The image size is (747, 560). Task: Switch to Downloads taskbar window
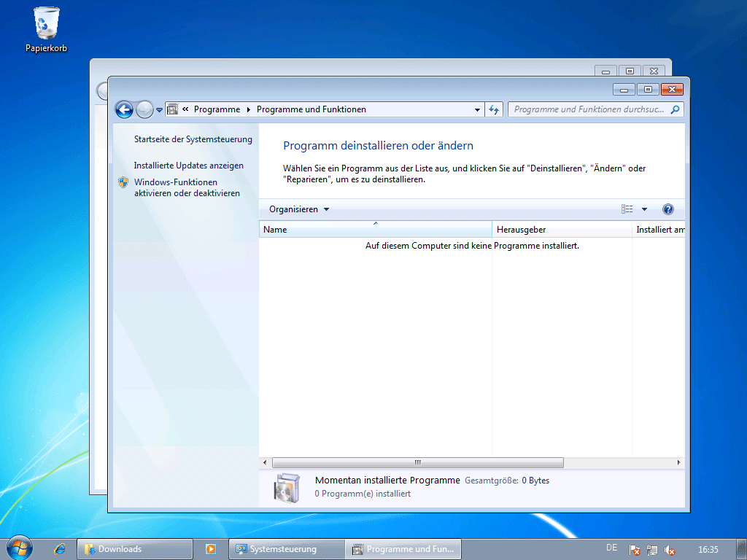pos(135,549)
